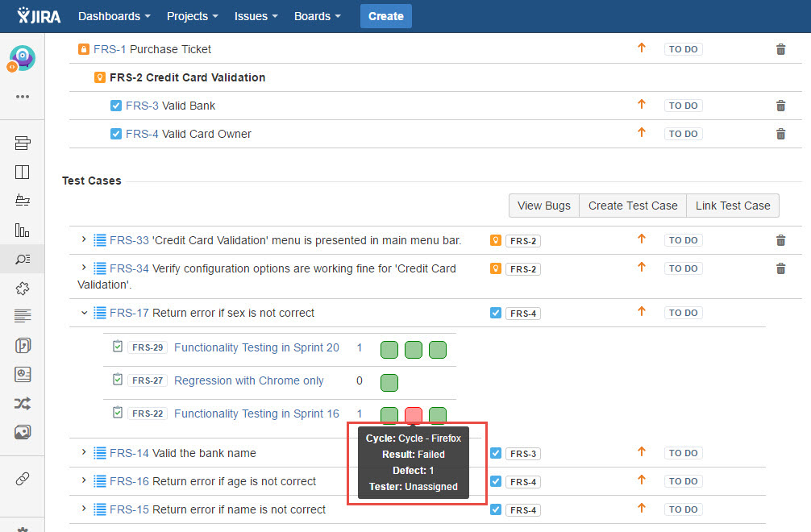Click the red failed result box of FRS-22
The image size is (811, 532).
click(414, 414)
